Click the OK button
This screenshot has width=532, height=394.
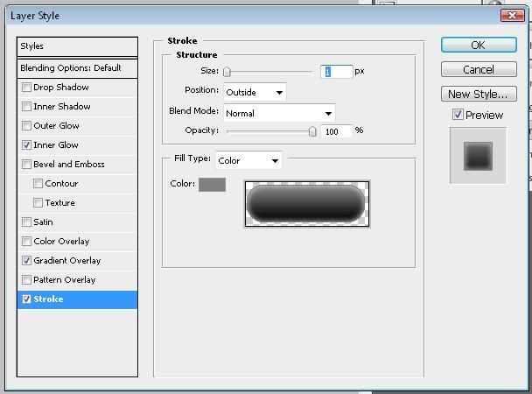click(x=478, y=46)
